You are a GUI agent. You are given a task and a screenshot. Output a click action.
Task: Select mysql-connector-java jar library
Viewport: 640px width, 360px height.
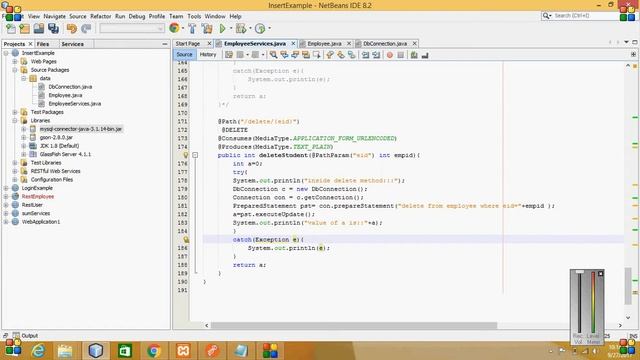(80, 129)
